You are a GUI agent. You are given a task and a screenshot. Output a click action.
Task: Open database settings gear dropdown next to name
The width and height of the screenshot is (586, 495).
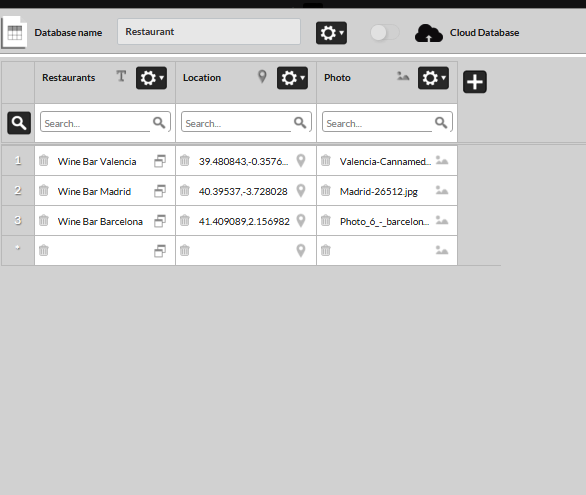tap(331, 33)
